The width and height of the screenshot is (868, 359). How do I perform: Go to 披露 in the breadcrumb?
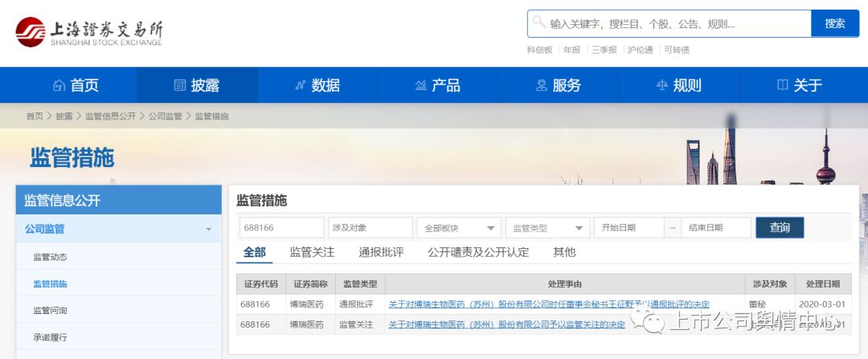[63, 116]
